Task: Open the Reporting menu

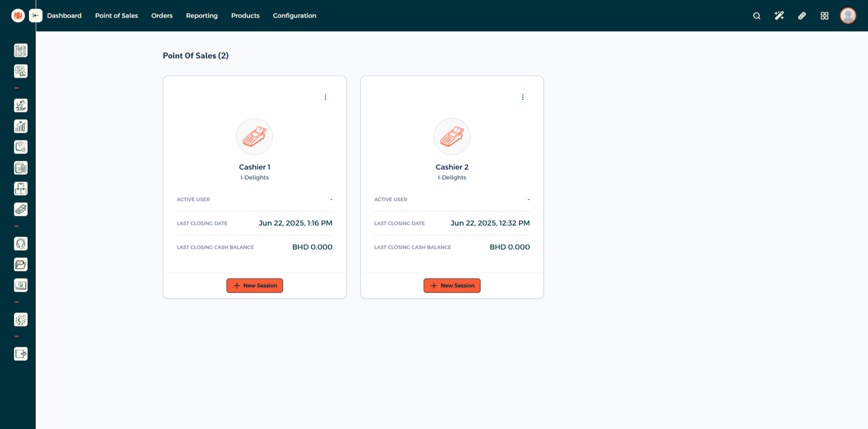Action: click(x=201, y=16)
